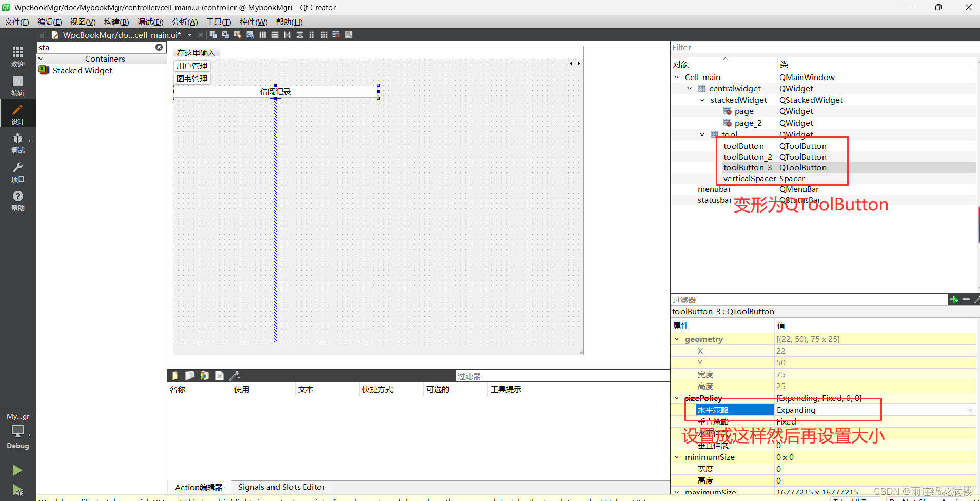Click the green Run button
Viewport: 980px width, 501px height.
pyautogui.click(x=17, y=470)
